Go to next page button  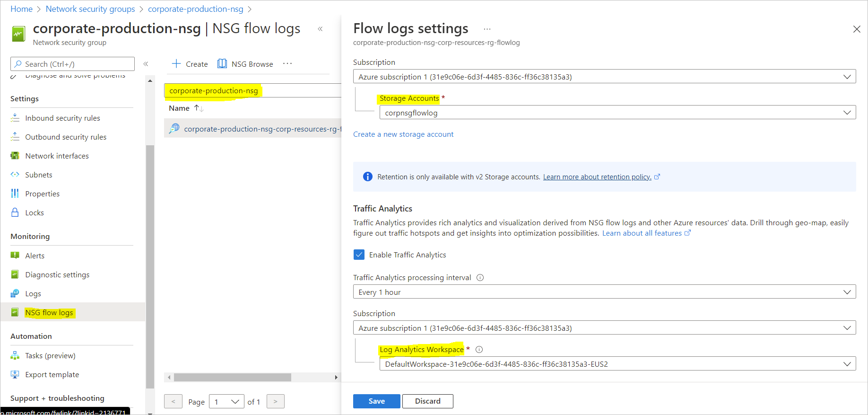(276, 401)
